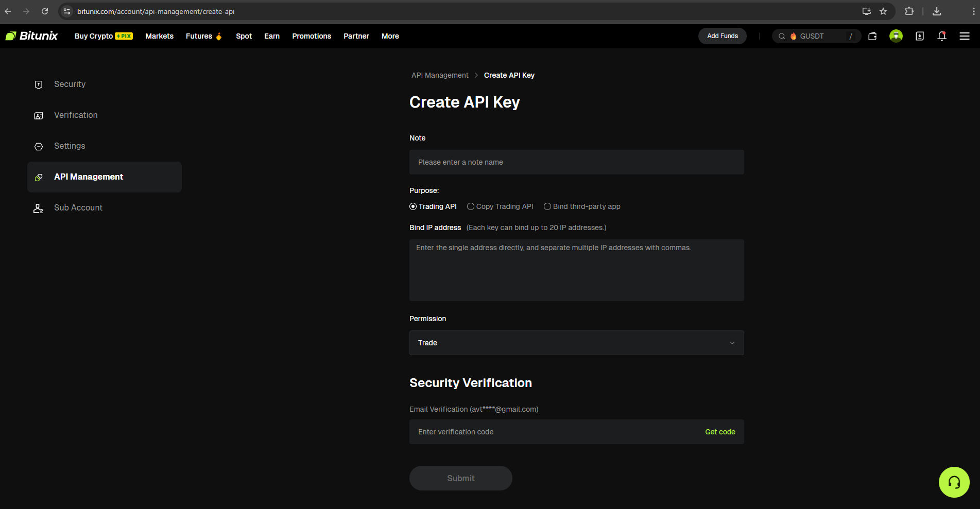The height and width of the screenshot is (509, 980).
Task: Select Bind third-party app option
Action: tap(547, 206)
